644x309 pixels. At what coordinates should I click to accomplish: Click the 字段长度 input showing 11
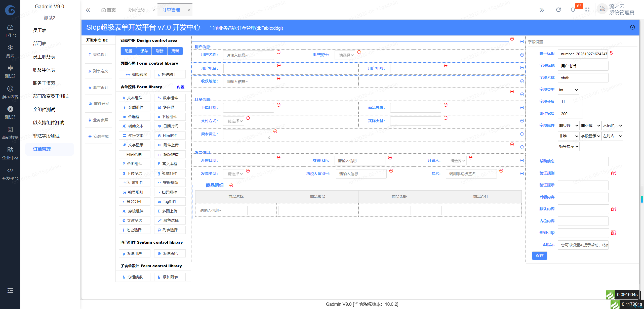coord(570,102)
